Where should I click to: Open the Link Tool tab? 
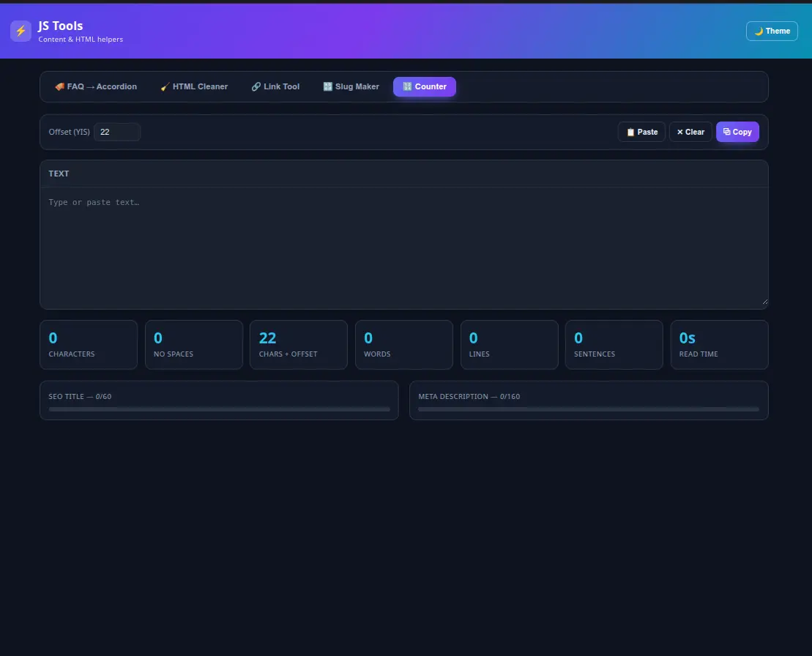tap(275, 86)
